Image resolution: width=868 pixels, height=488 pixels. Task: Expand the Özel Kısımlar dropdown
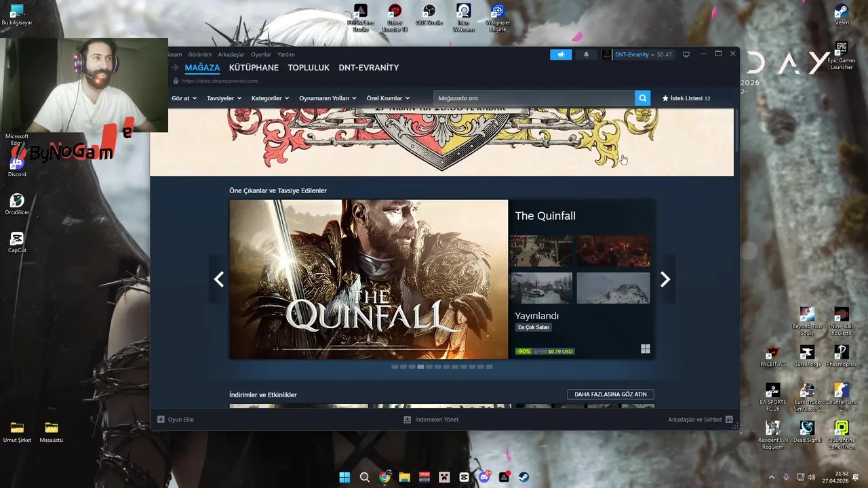pyautogui.click(x=388, y=98)
